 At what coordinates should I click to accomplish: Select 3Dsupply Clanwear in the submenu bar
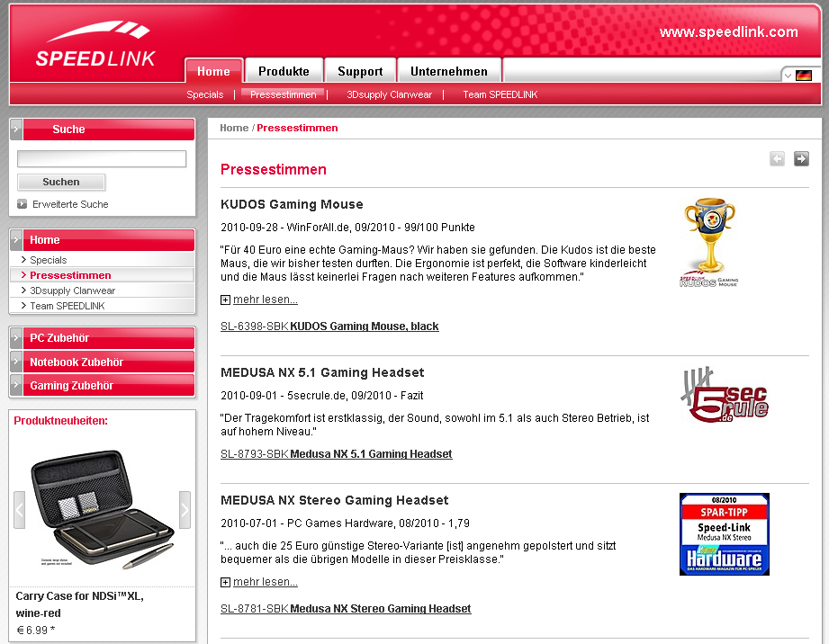pos(389,94)
